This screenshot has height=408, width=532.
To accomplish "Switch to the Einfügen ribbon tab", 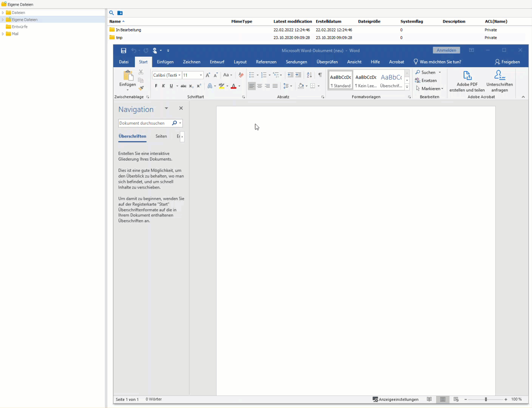I will click(x=165, y=62).
